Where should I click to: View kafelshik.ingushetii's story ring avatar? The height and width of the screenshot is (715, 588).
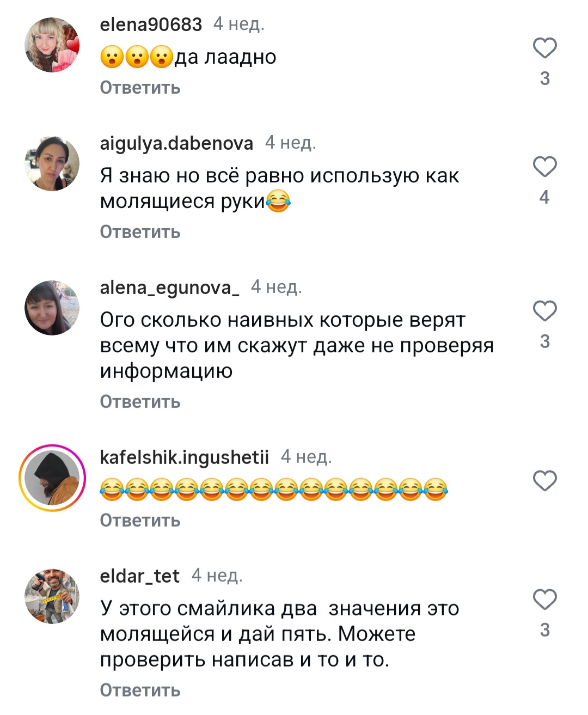coord(52,478)
